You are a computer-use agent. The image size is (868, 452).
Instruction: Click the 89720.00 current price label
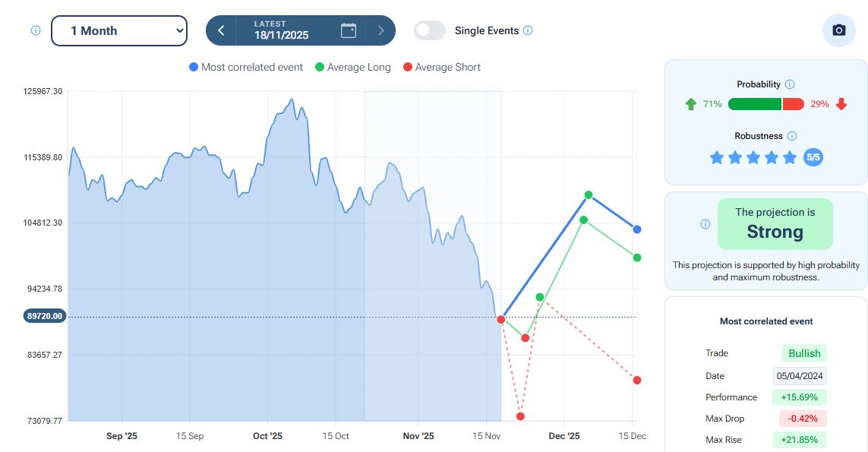click(45, 316)
